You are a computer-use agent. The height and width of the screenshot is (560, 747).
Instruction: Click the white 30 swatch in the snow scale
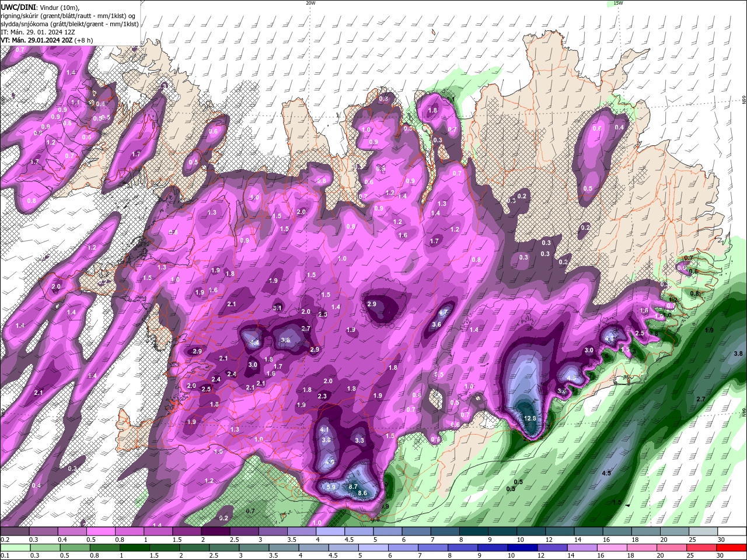732,531
